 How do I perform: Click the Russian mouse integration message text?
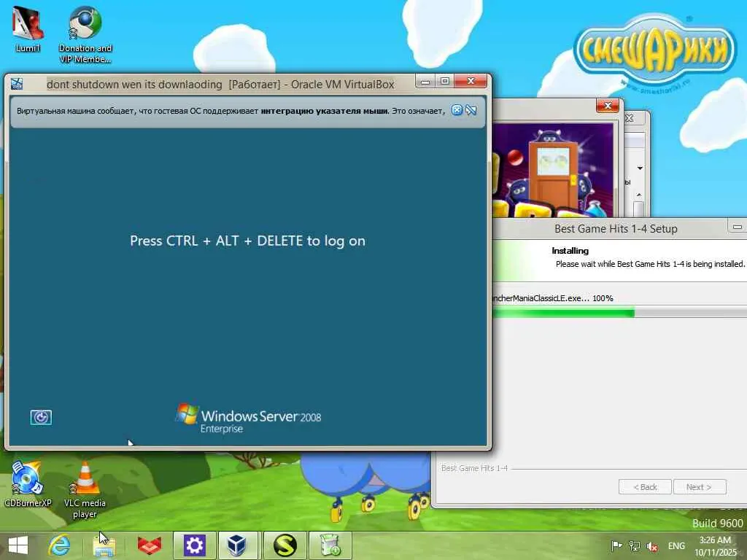click(231, 111)
